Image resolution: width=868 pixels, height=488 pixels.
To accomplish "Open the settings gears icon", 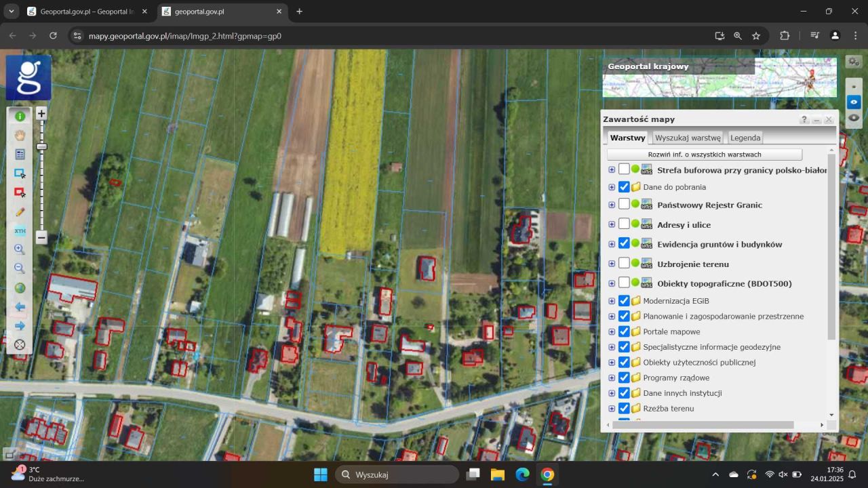I will (854, 62).
